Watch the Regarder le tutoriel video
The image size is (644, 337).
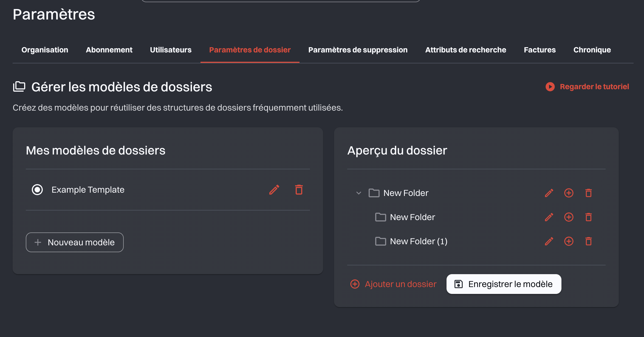pyautogui.click(x=587, y=87)
